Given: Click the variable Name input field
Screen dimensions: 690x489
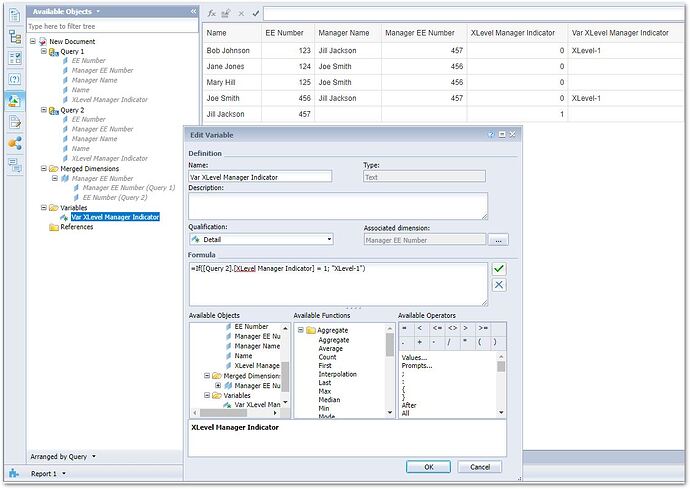Looking at the screenshot, I should (x=260, y=176).
